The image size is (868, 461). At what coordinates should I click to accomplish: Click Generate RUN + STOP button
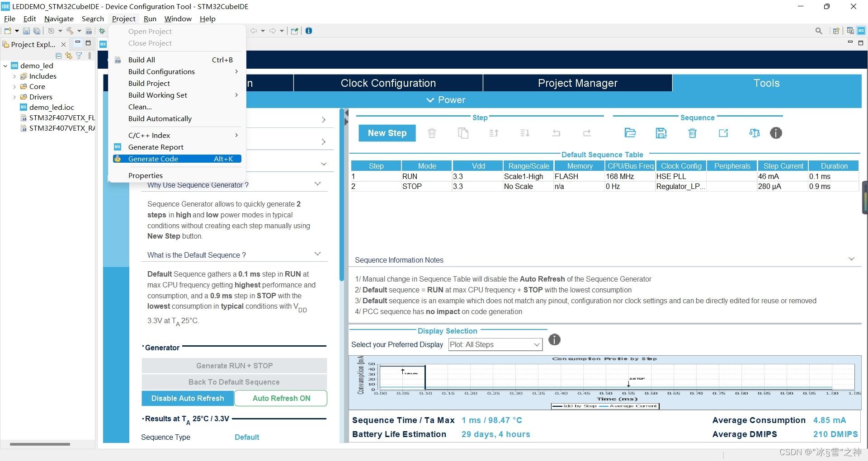click(x=234, y=366)
